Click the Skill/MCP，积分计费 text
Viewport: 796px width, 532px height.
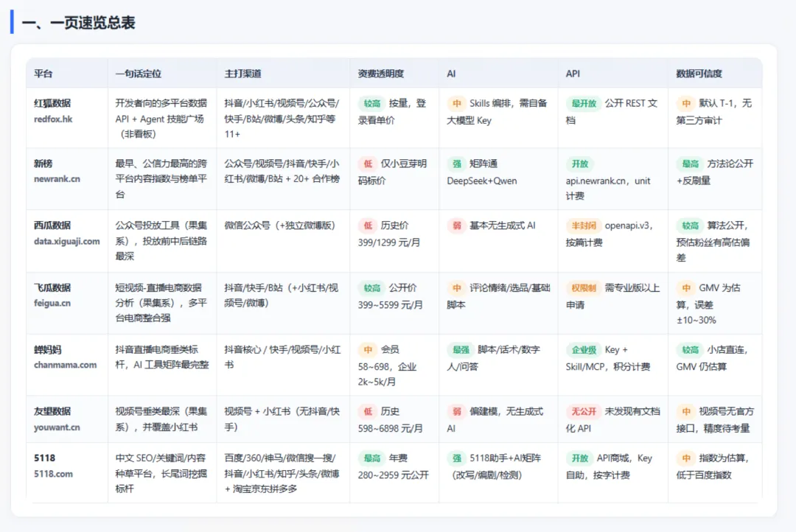click(608, 366)
